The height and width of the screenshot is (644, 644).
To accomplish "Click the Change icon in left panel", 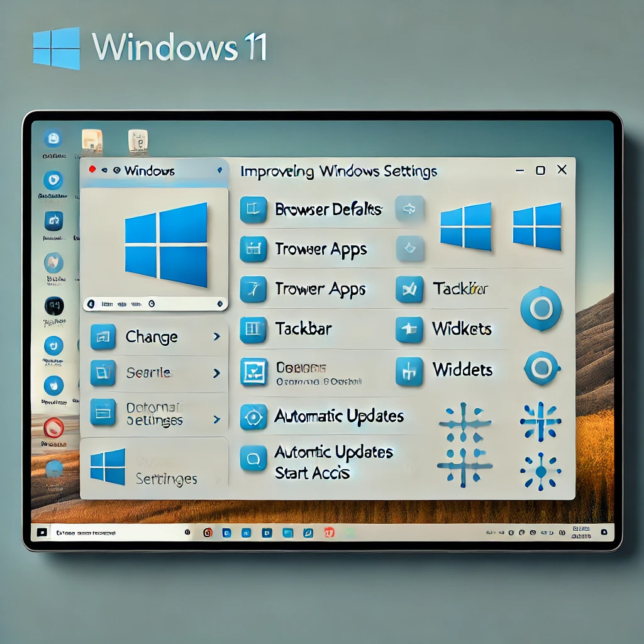I will point(103,337).
